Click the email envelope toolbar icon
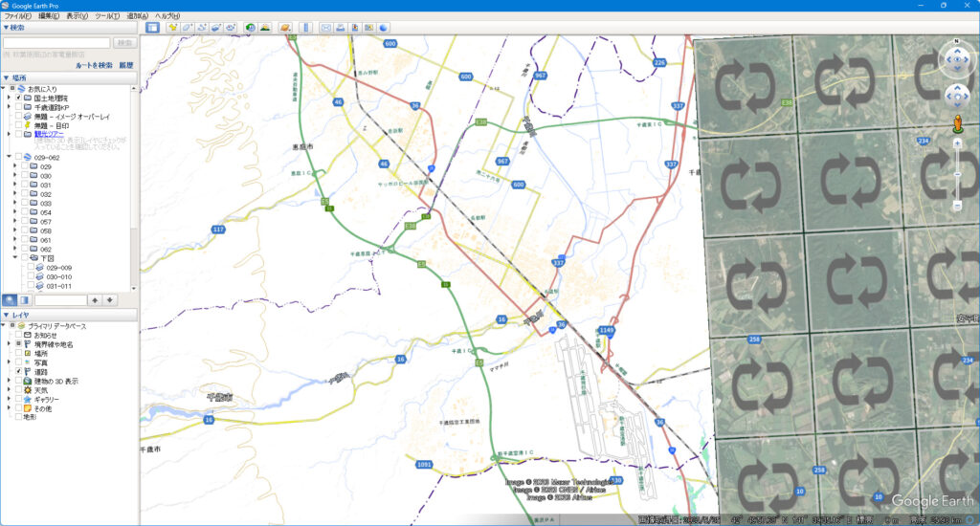The height and width of the screenshot is (526, 980). coord(325,28)
